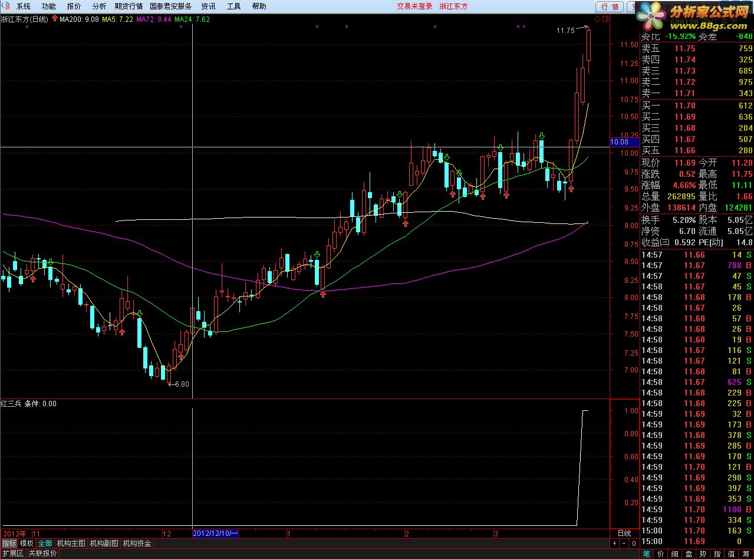Image resolution: width=754 pixels, height=560 pixels.
Task: Open the 帮助 menu
Action: [259, 6]
